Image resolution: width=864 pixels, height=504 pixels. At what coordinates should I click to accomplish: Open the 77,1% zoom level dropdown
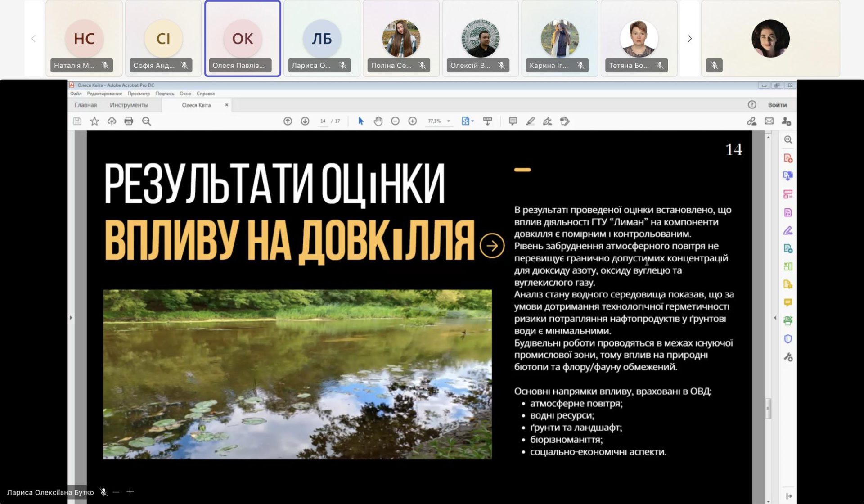click(x=448, y=121)
